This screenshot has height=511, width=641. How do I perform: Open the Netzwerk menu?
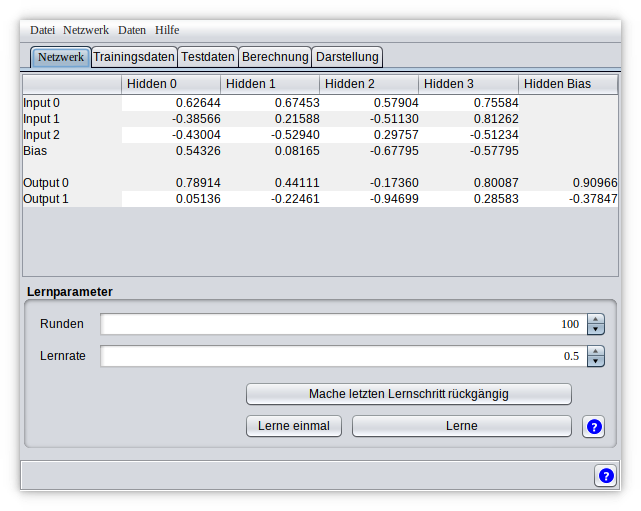pyautogui.click(x=86, y=30)
